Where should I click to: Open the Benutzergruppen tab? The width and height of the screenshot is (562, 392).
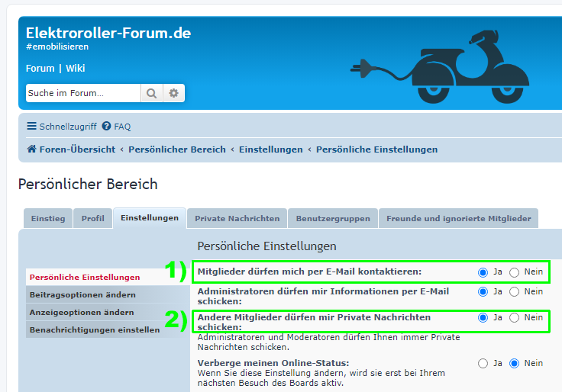332,218
